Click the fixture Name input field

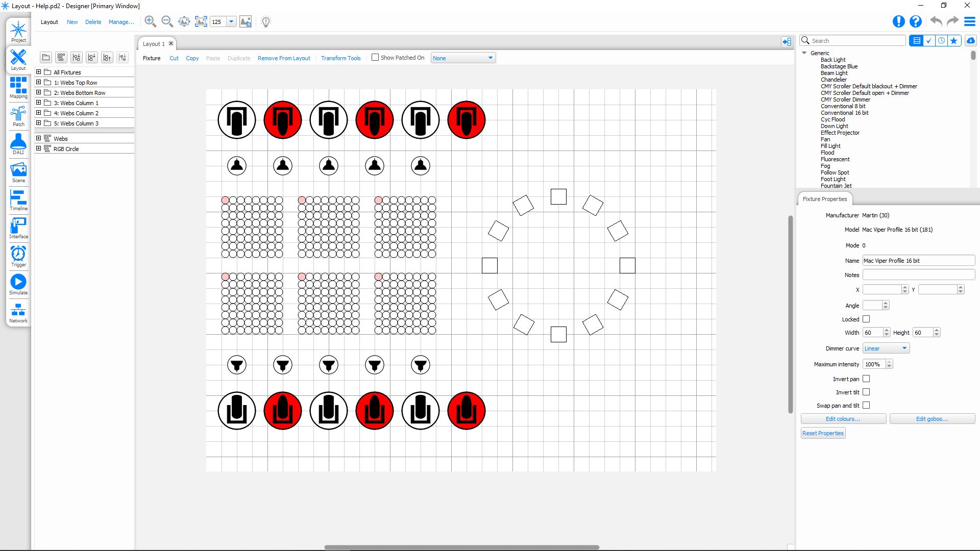tap(918, 261)
